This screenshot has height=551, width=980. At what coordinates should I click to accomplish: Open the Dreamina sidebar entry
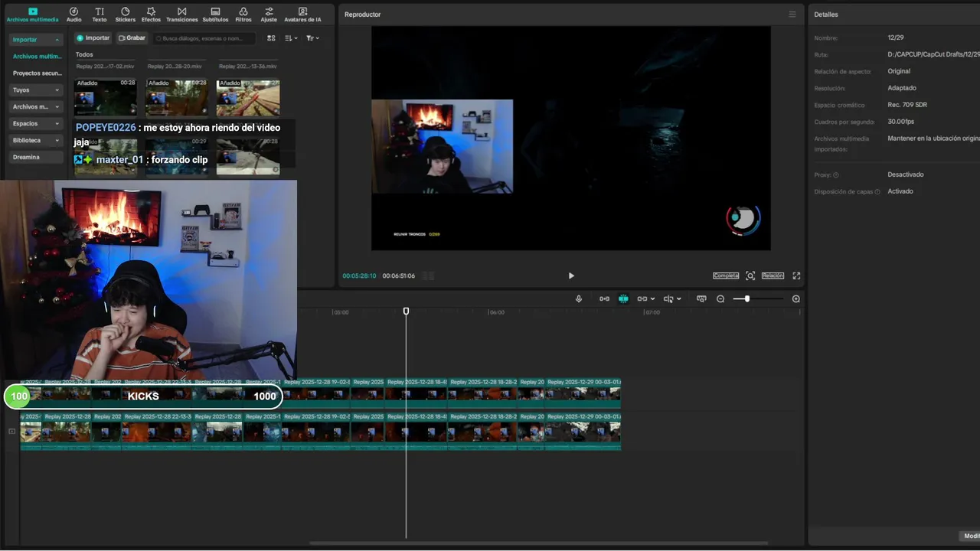click(36, 158)
